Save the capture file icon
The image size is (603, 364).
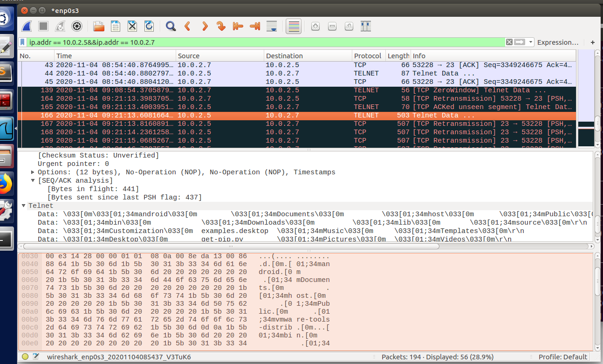(x=116, y=26)
